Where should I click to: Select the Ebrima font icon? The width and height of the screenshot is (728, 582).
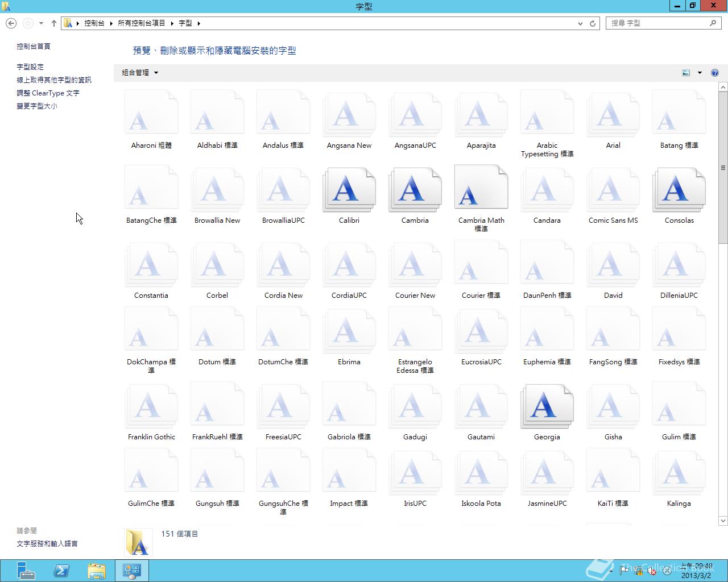tap(349, 332)
